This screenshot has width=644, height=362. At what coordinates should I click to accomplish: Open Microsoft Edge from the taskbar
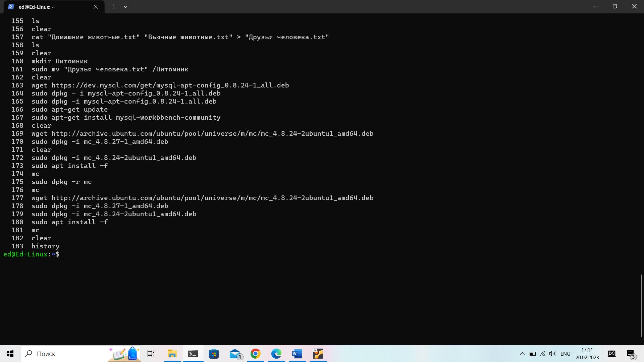pyautogui.click(x=276, y=354)
